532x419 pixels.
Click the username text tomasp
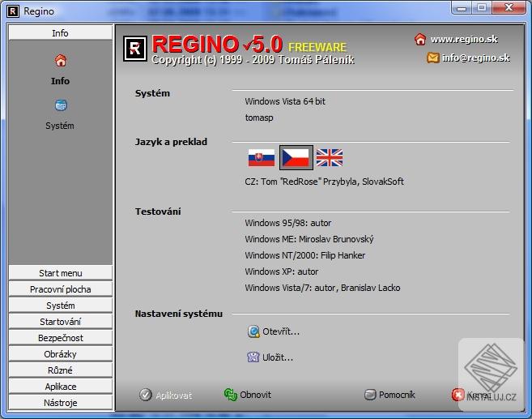tap(259, 118)
